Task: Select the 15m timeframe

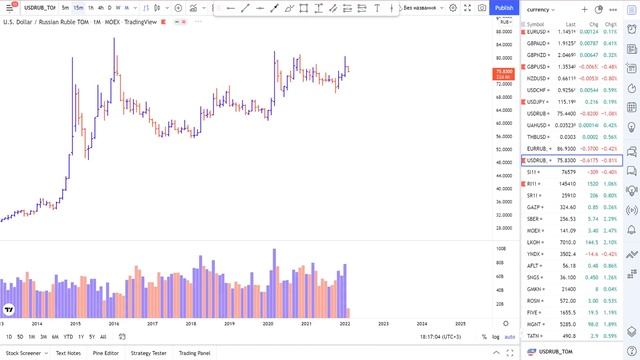Action: pos(78,8)
